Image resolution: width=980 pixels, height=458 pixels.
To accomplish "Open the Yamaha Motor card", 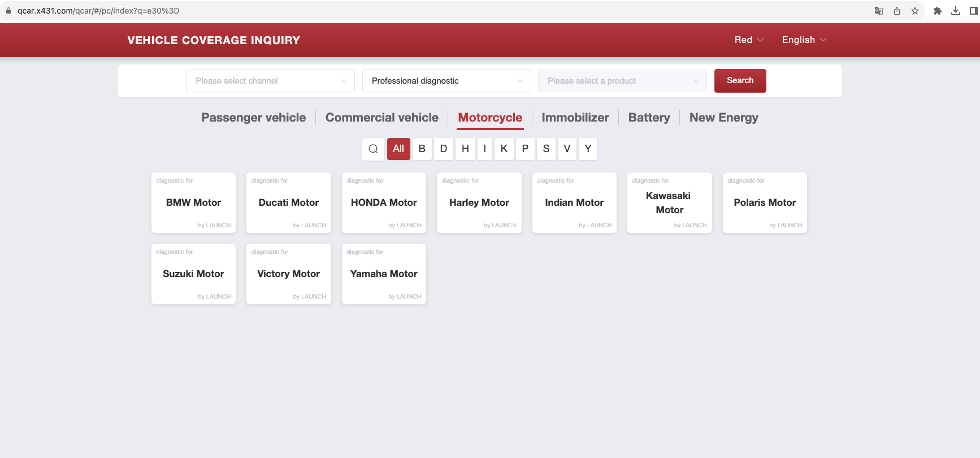I will point(384,274).
